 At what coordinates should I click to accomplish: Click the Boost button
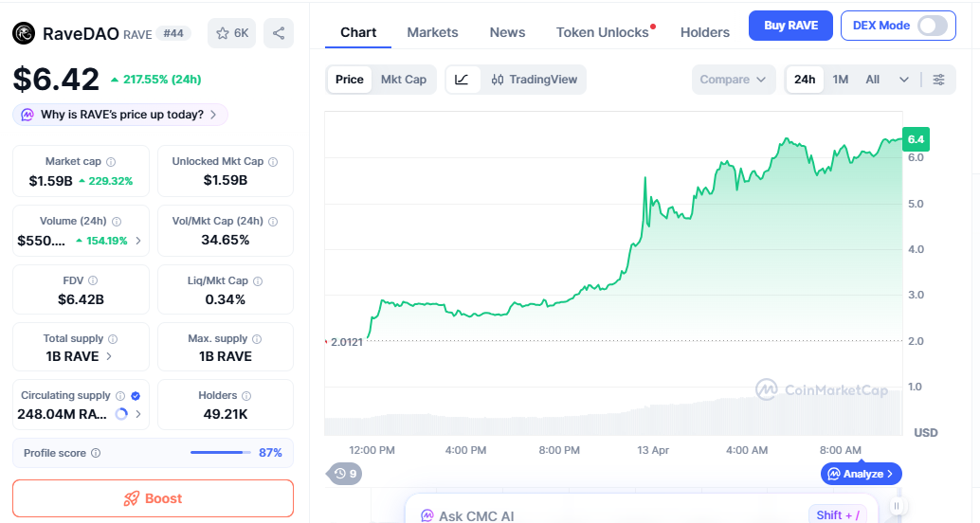(x=154, y=498)
